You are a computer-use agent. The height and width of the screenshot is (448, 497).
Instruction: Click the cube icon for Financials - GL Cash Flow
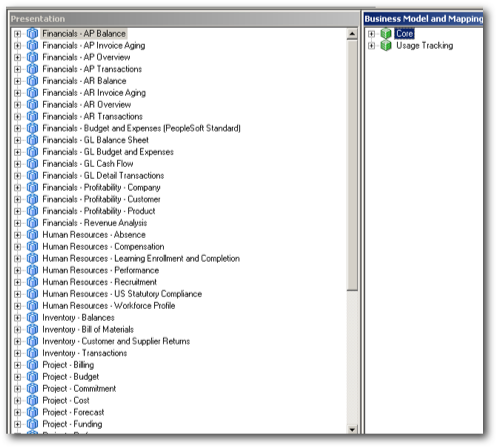[32, 164]
